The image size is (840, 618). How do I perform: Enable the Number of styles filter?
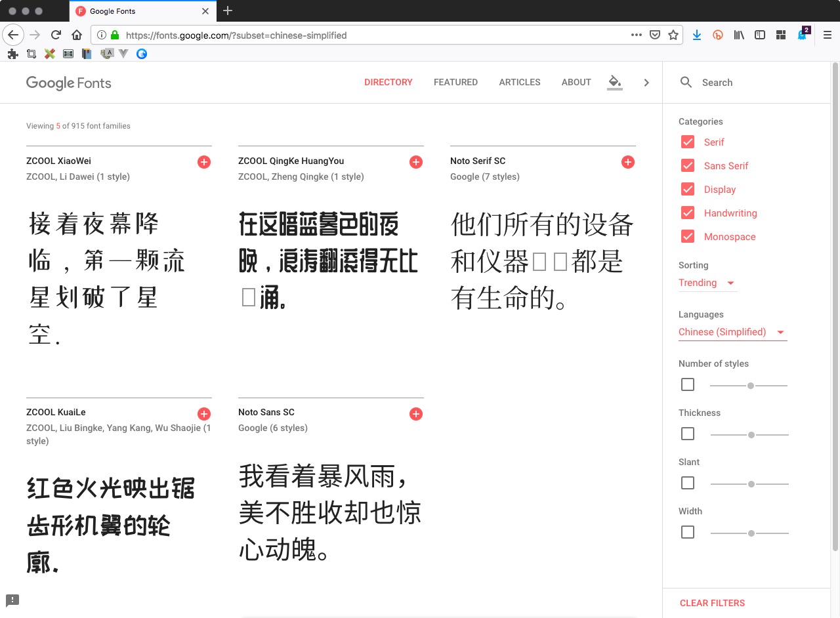point(688,384)
